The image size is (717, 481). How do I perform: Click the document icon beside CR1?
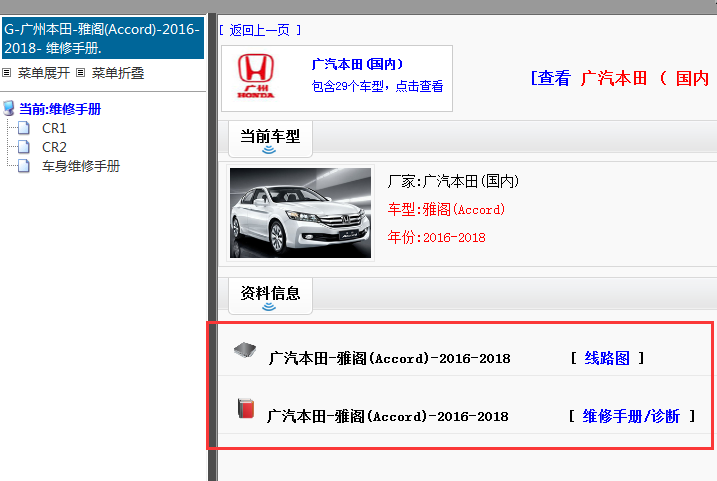point(24,128)
